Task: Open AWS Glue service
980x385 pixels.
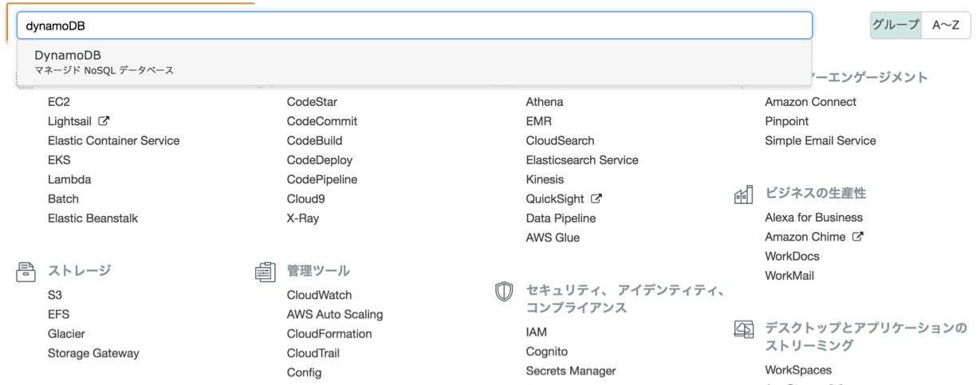Action: tap(553, 238)
